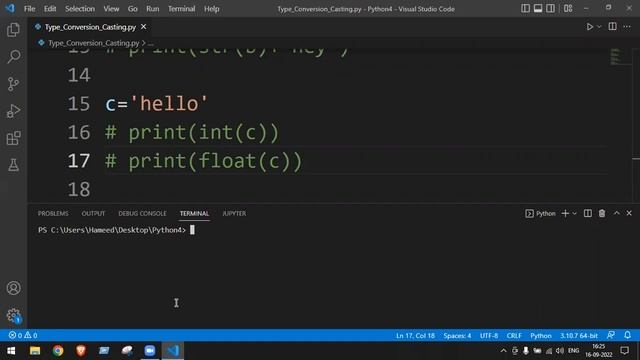Open the Manage gear settings icon

coord(13,315)
